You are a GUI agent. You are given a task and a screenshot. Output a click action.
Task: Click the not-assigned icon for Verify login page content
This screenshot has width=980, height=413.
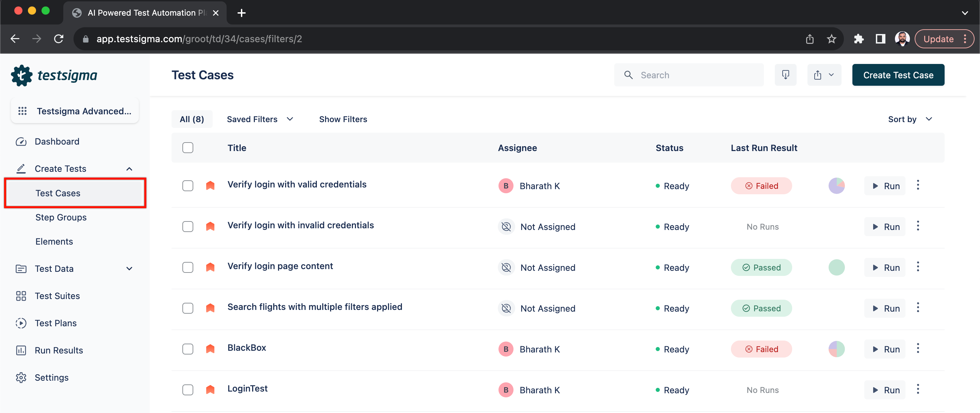[506, 267]
